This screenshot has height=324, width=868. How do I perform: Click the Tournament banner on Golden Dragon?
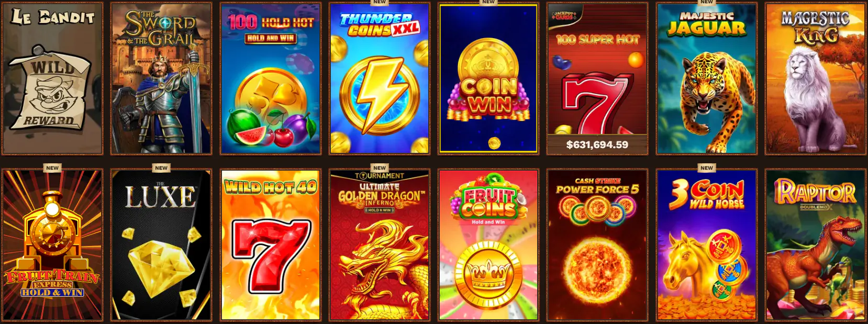380,176
